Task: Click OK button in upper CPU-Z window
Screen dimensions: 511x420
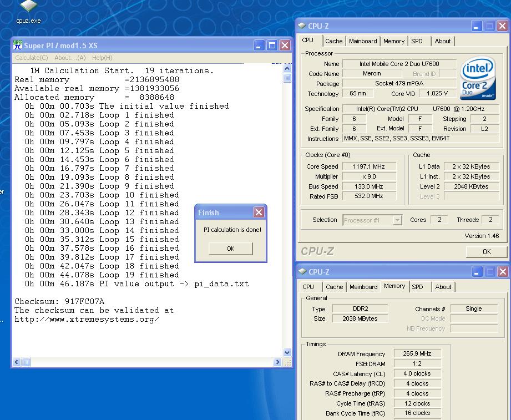Action: click(487, 251)
